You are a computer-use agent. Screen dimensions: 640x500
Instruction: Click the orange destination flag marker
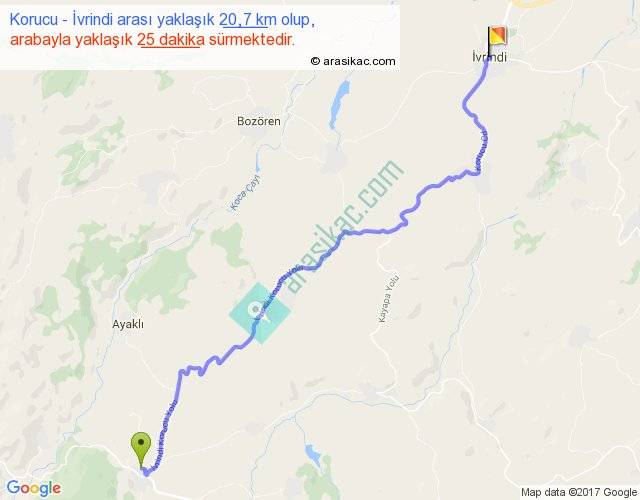(x=497, y=36)
